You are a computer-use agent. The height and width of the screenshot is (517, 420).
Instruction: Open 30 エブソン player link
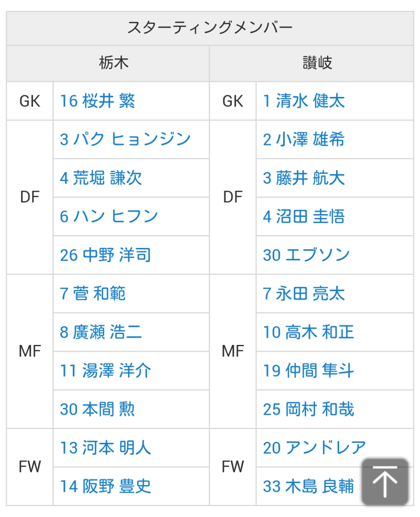[306, 255]
